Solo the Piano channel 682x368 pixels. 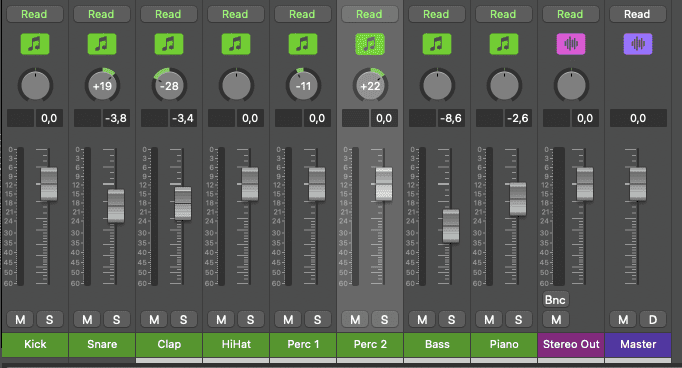pos(518,320)
